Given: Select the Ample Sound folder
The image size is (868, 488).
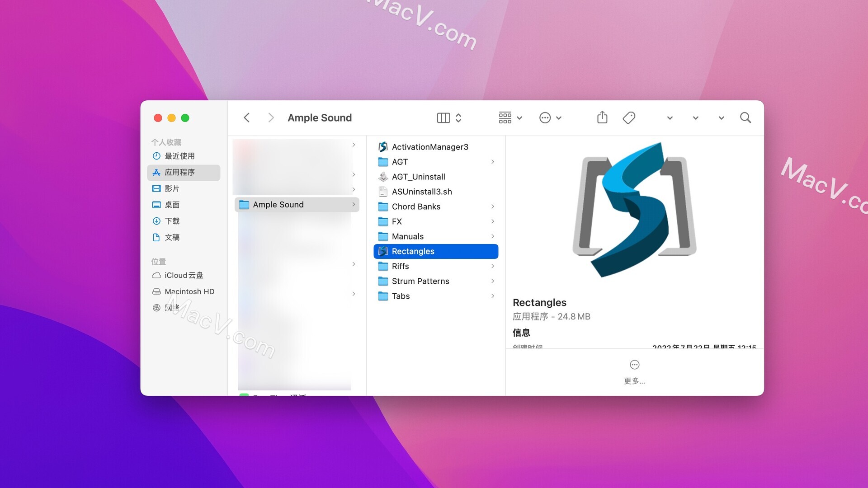Looking at the screenshot, I should [297, 205].
